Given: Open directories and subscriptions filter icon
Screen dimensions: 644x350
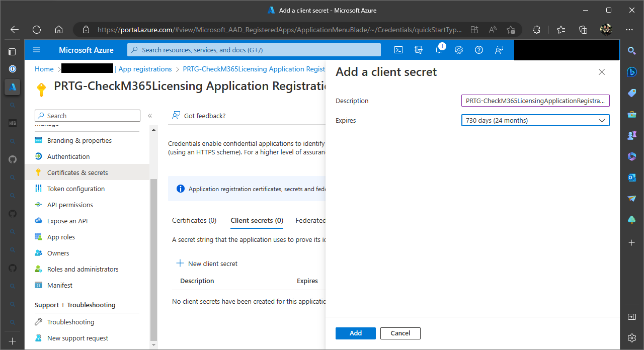Looking at the screenshot, I should pyautogui.click(x=418, y=50).
